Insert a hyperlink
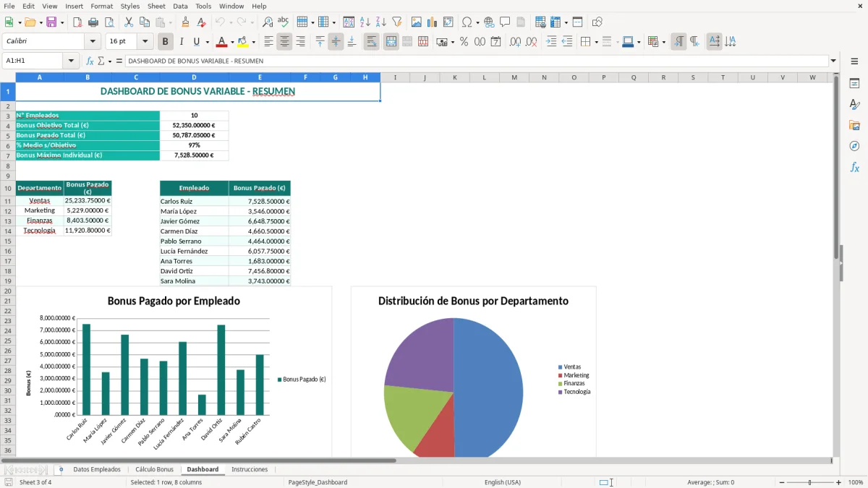This screenshot has height=488, width=868. point(489,22)
